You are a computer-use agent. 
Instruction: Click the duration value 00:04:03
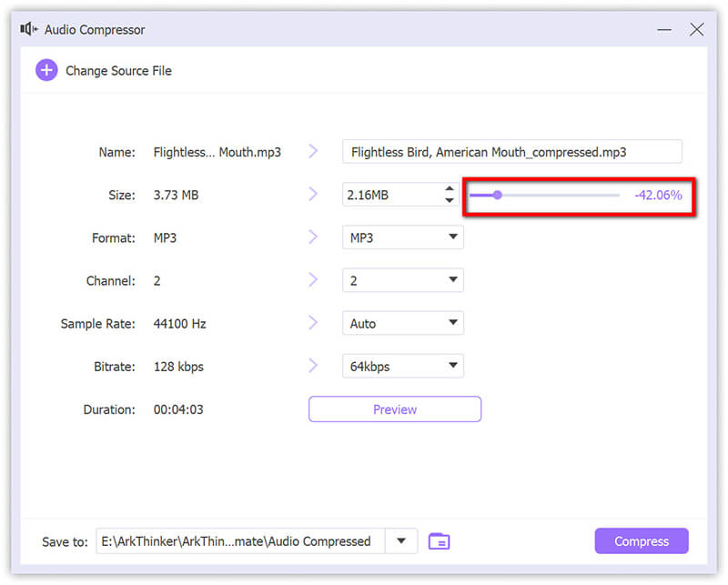[x=178, y=409]
